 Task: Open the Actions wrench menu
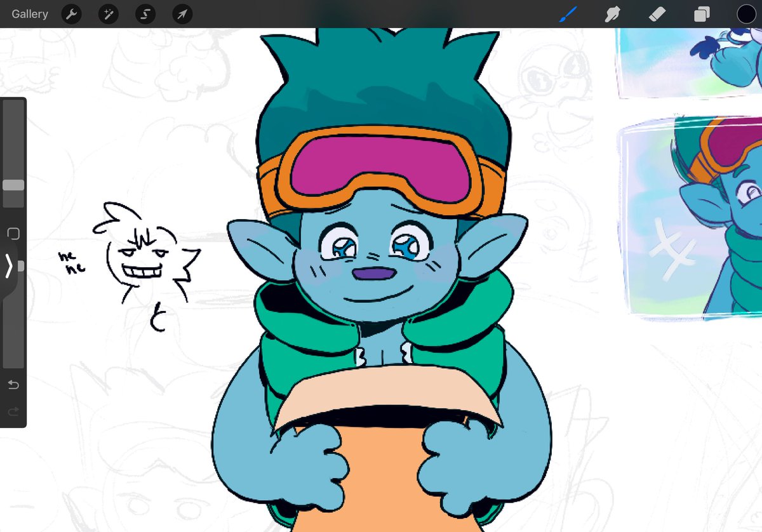point(71,14)
